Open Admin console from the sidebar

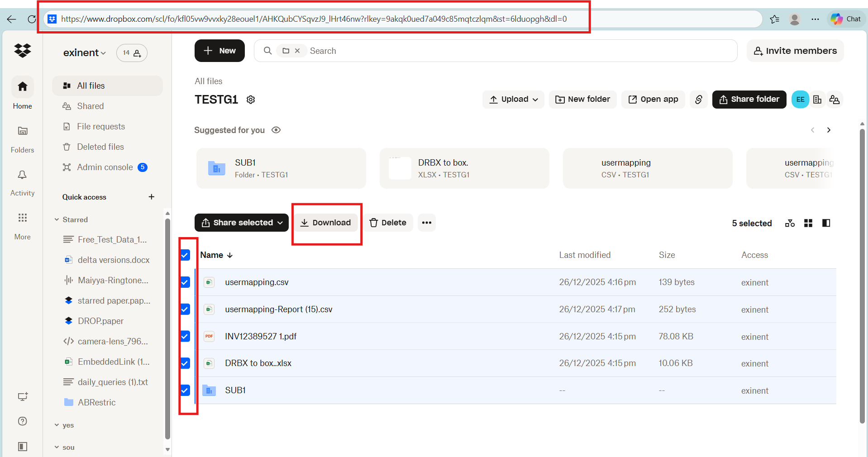[104, 167]
